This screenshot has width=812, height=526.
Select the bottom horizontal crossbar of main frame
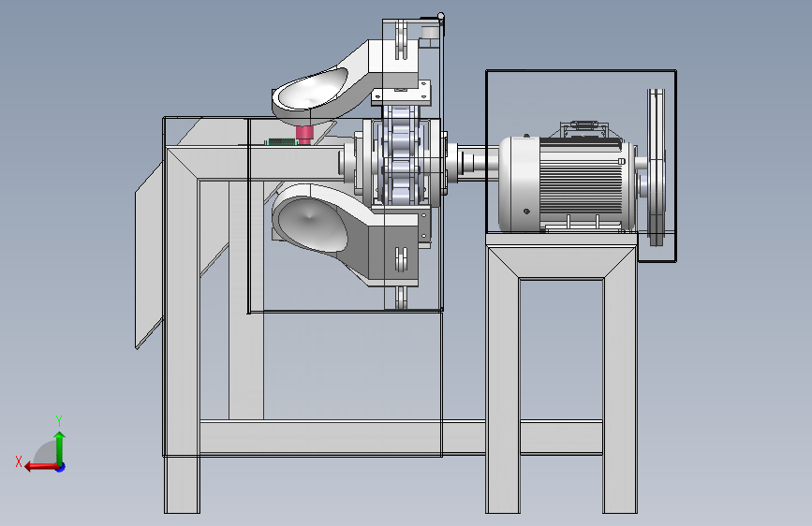[x=342, y=437]
